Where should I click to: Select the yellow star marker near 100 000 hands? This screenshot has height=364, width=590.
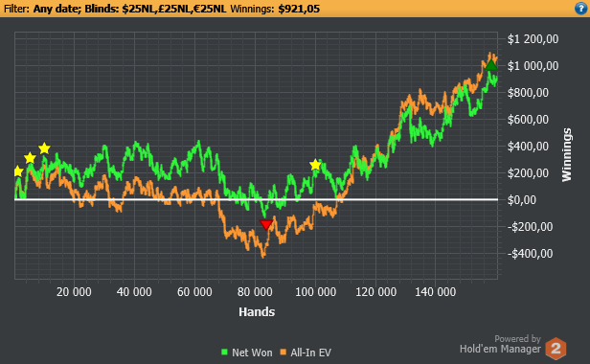(x=315, y=165)
